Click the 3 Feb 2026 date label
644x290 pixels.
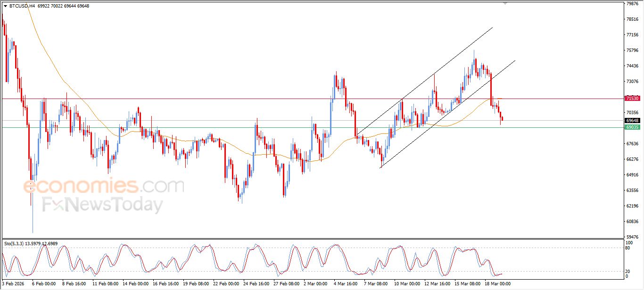click(x=12, y=284)
